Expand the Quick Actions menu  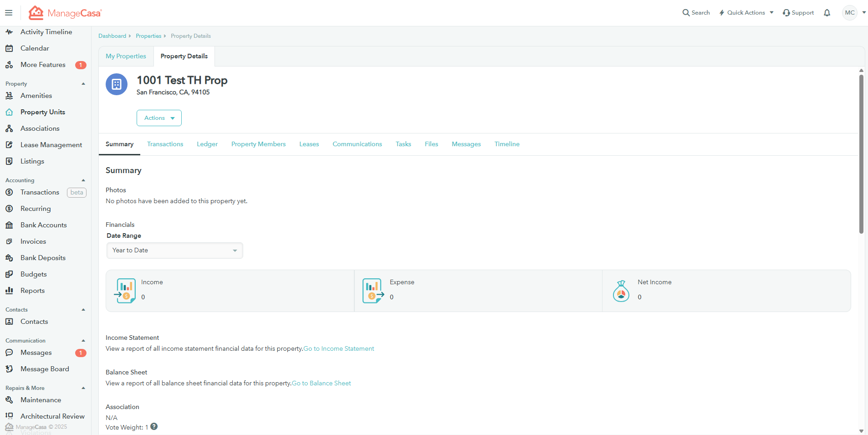[746, 13]
